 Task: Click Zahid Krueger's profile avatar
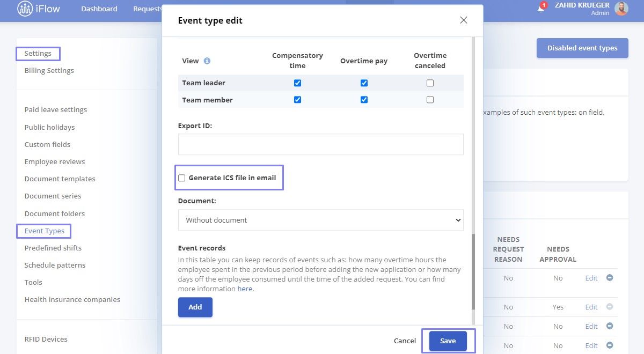(x=621, y=9)
